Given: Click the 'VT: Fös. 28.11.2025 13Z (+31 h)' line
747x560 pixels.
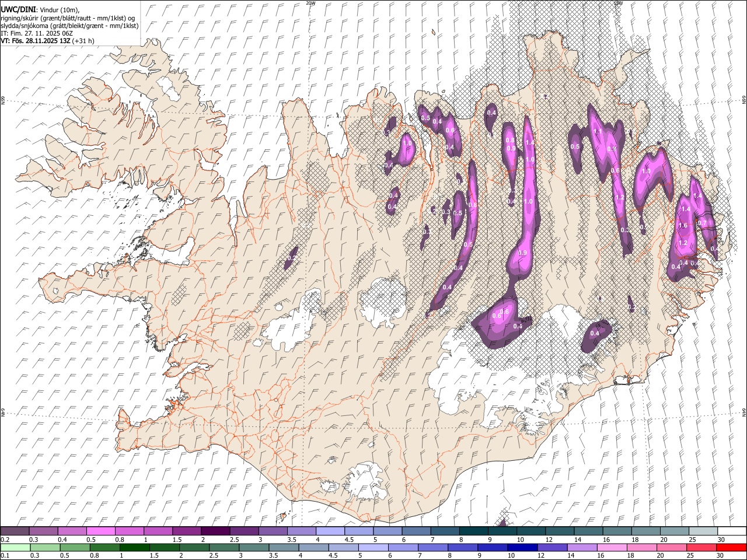Looking at the screenshot, I should coord(48,41).
